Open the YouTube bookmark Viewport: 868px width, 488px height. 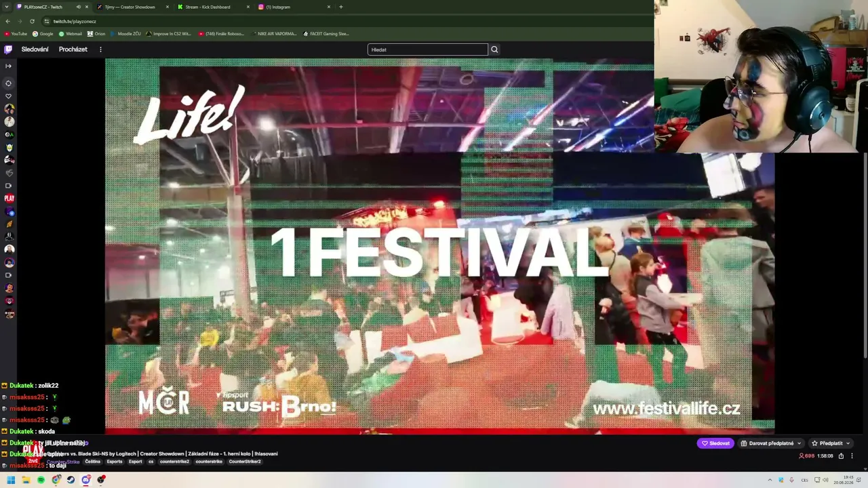pyautogui.click(x=16, y=34)
